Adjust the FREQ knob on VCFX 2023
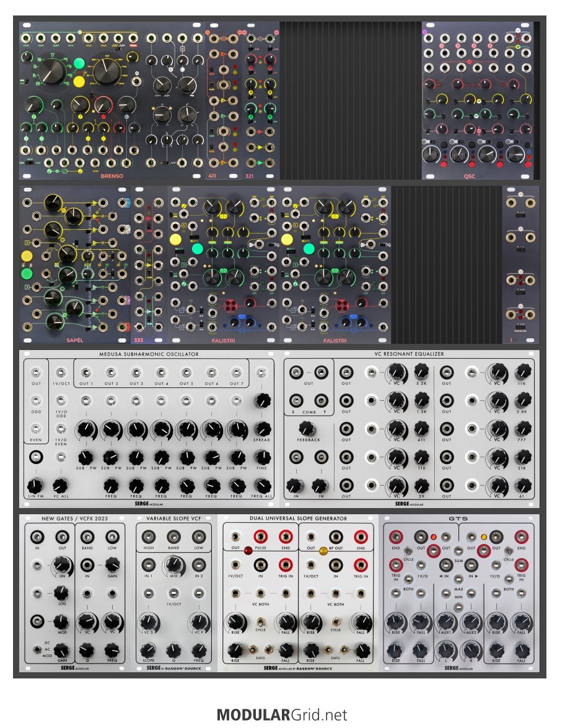565x728 pixels. coord(112,650)
